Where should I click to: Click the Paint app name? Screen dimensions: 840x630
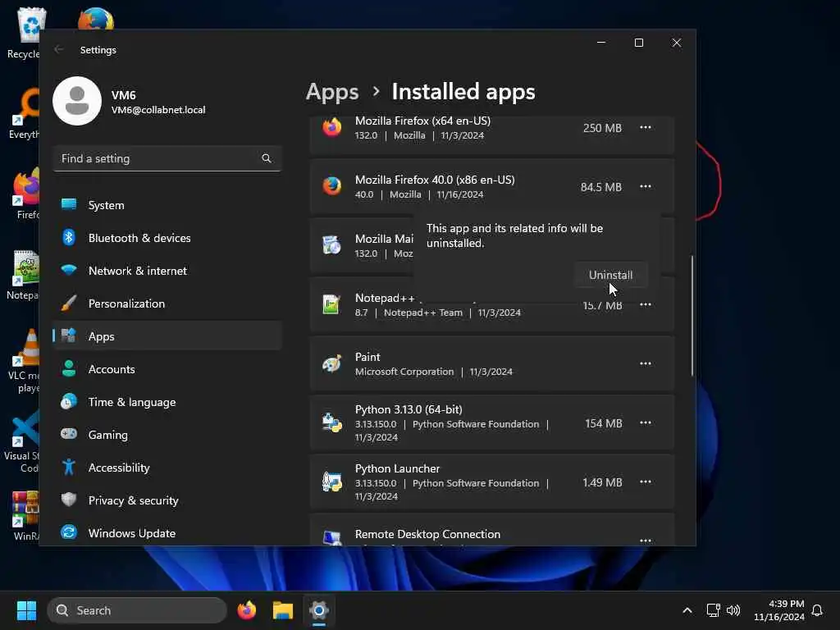(x=367, y=357)
